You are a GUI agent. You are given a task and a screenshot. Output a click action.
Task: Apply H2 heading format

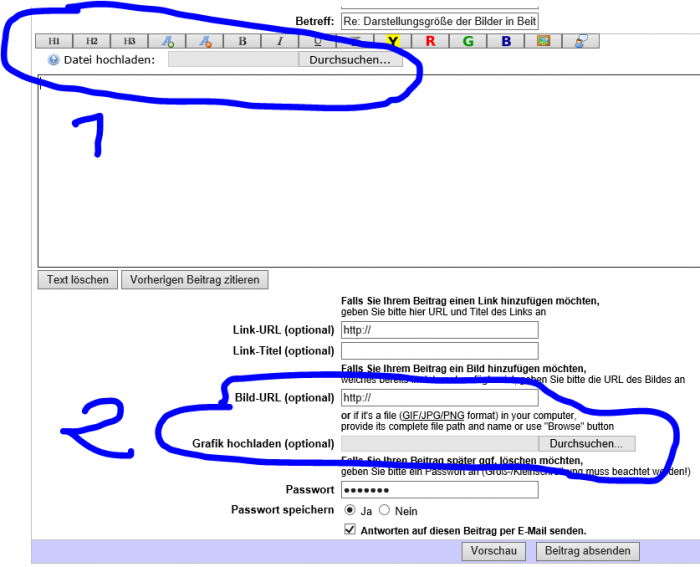[x=92, y=41]
